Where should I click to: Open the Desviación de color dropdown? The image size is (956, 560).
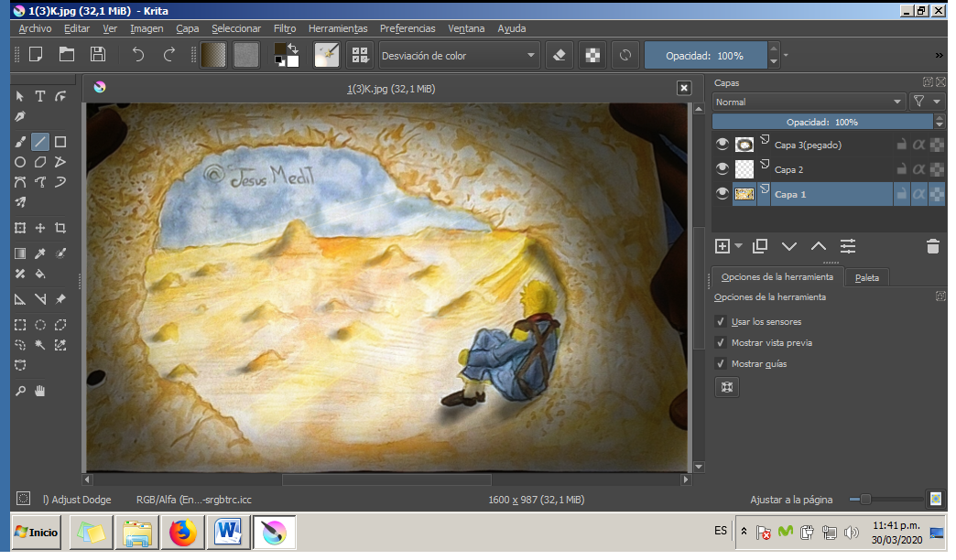click(x=459, y=56)
